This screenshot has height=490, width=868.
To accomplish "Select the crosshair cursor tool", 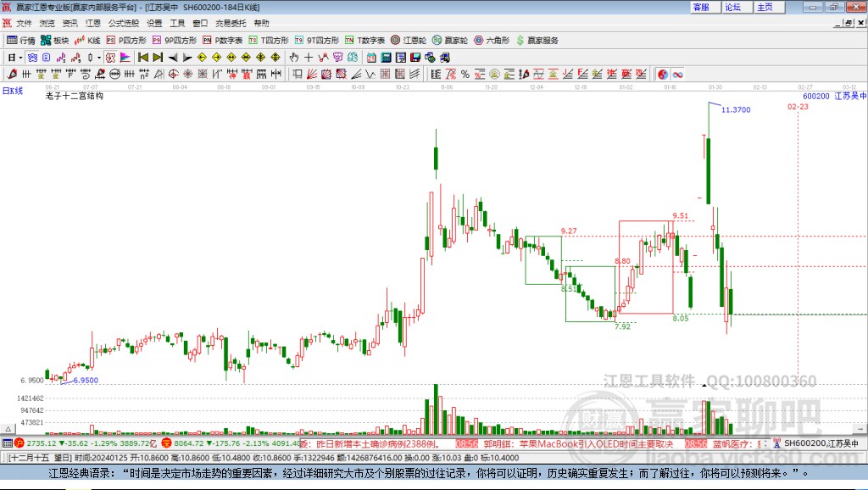I will [309, 58].
